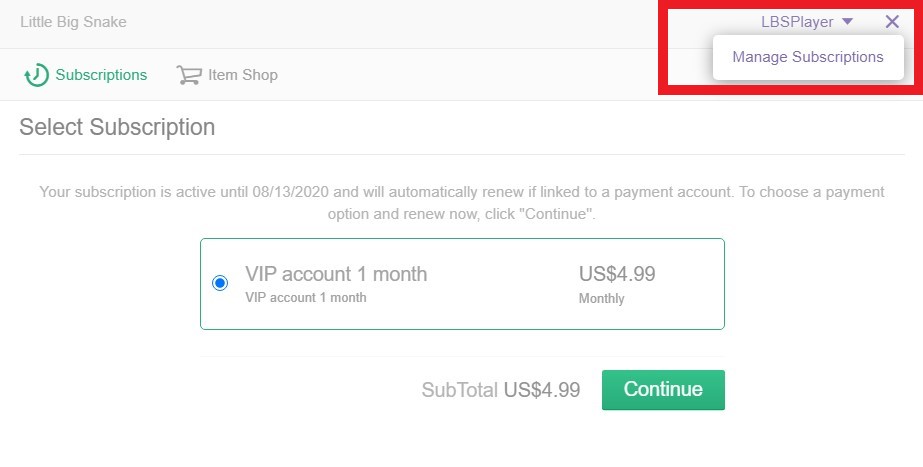Click the Select Subscription heading
This screenshot has height=467, width=923.
point(117,127)
